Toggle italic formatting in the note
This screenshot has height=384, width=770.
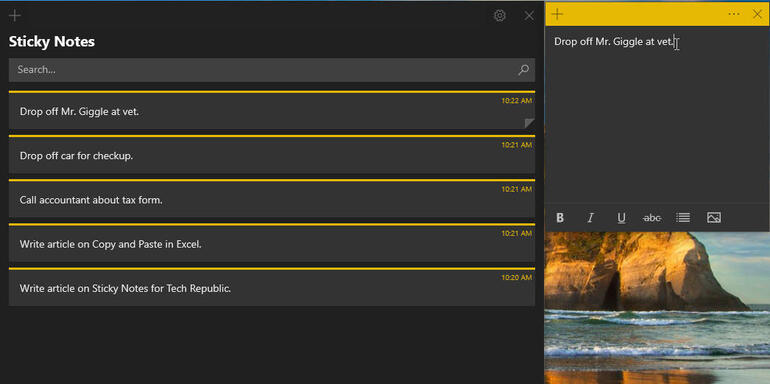click(591, 218)
